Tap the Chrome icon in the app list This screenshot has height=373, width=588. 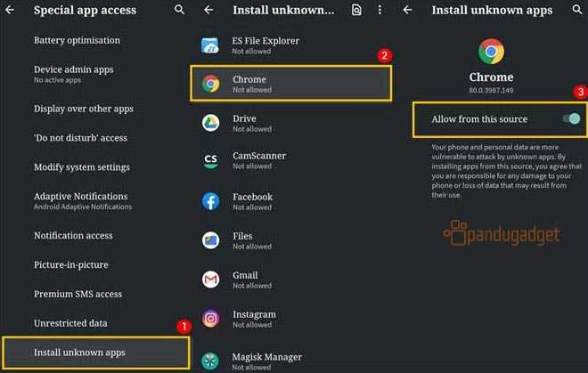point(211,84)
